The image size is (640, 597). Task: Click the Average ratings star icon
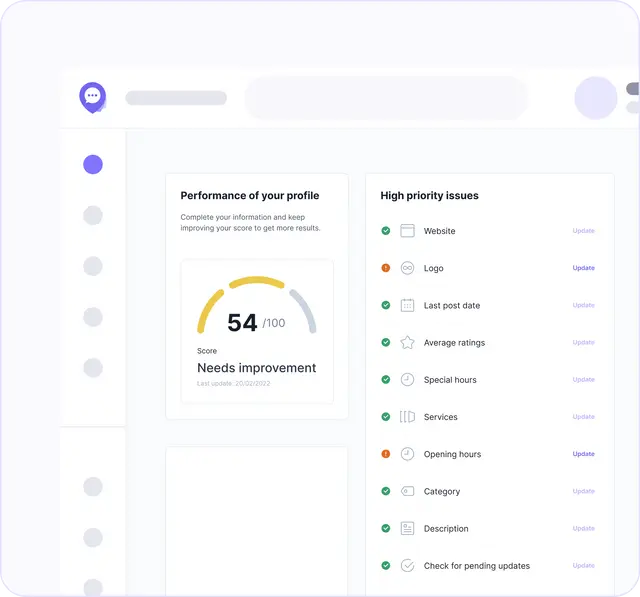pyautogui.click(x=407, y=342)
